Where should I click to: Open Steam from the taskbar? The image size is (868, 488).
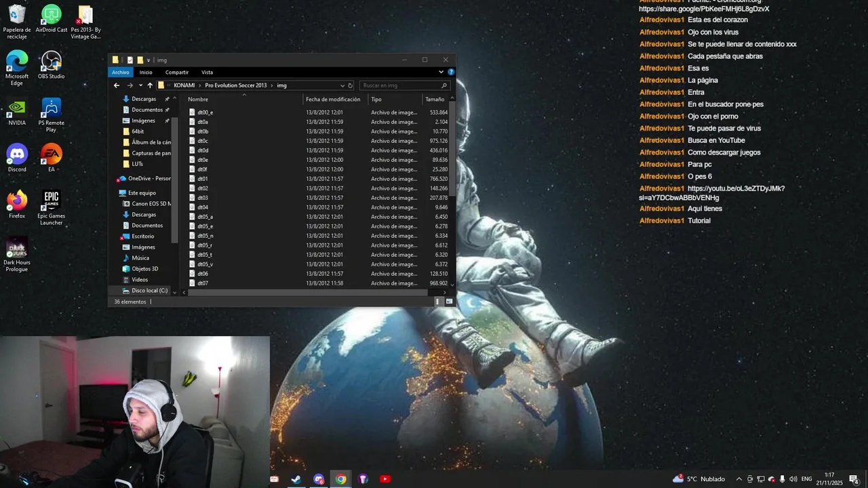pos(296,479)
